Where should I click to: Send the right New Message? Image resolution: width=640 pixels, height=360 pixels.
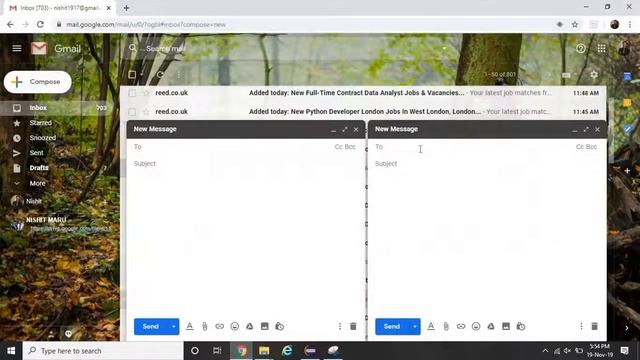click(x=392, y=327)
